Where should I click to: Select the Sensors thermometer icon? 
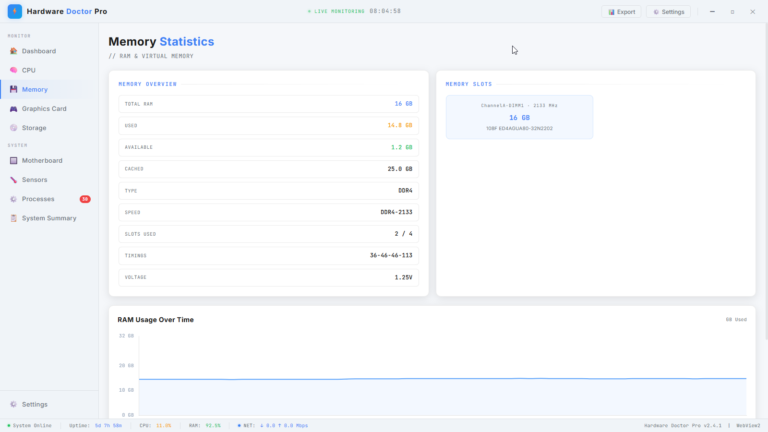[x=13, y=180]
